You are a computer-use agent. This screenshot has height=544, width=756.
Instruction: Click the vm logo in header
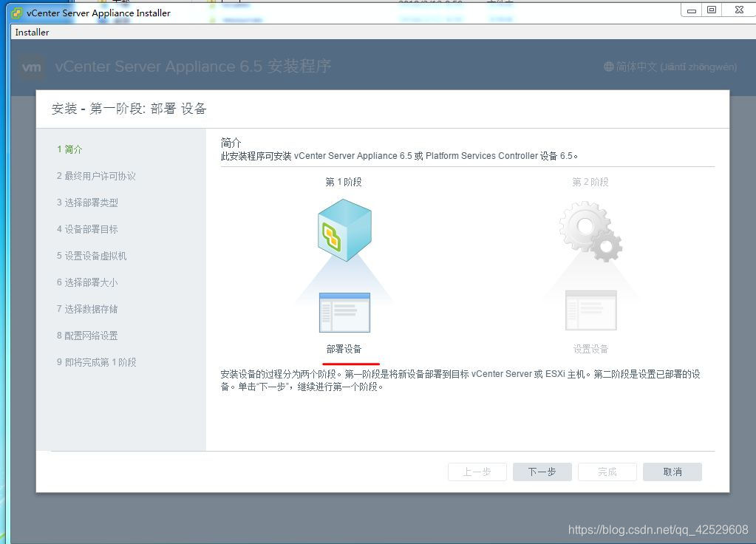32,67
